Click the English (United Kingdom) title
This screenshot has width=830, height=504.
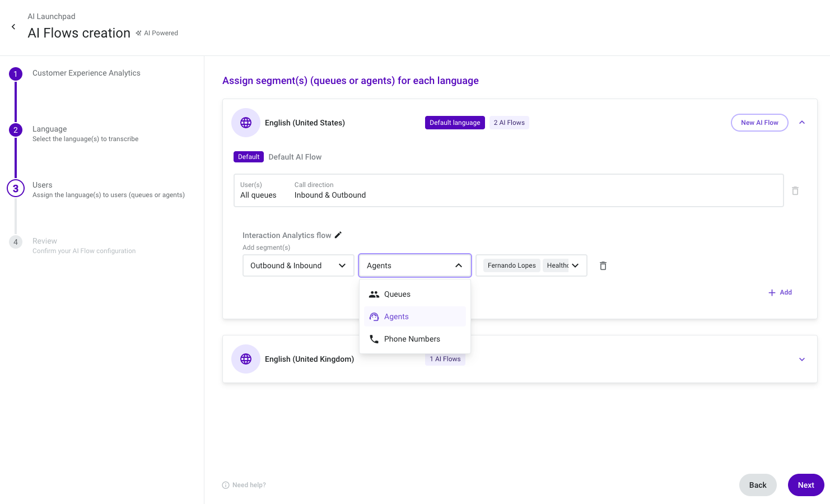pyautogui.click(x=309, y=359)
